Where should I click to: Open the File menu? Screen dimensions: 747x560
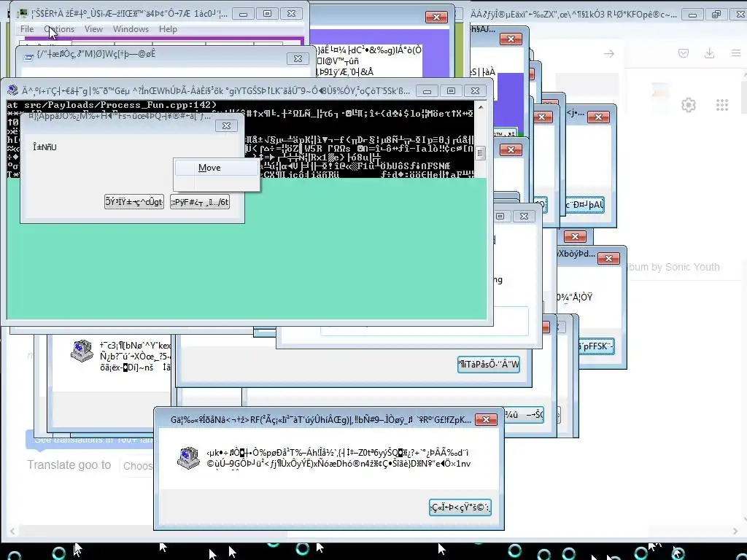click(x=27, y=29)
